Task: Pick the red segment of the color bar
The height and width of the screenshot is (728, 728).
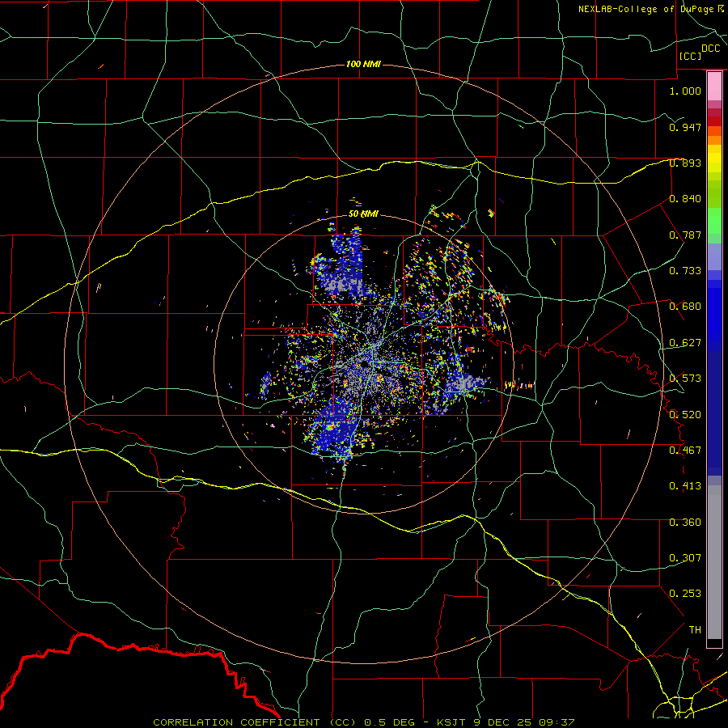Action: click(714, 121)
